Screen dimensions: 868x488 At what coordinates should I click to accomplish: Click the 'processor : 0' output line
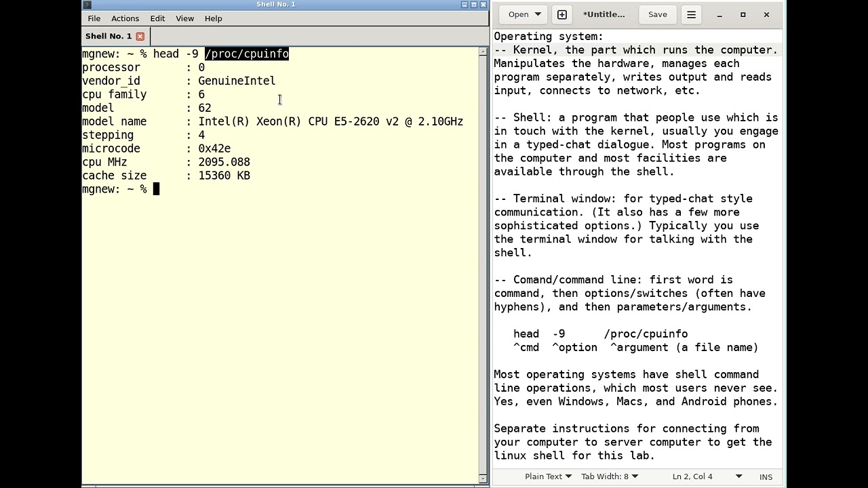point(143,67)
